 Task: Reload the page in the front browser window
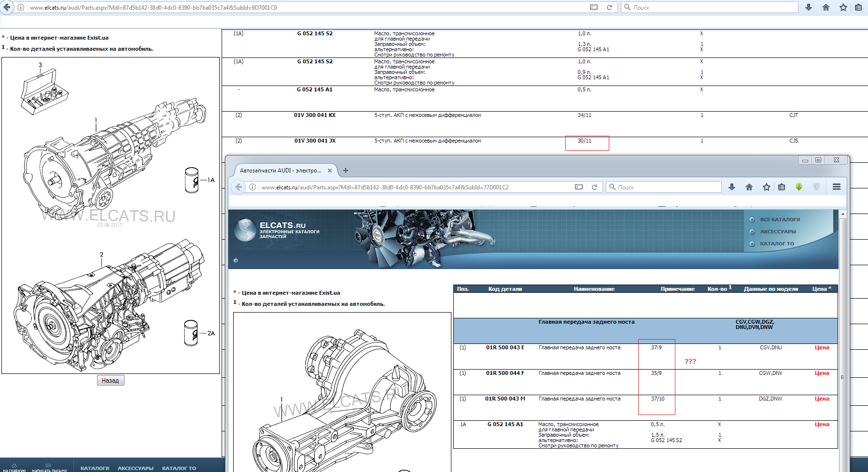click(x=594, y=187)
